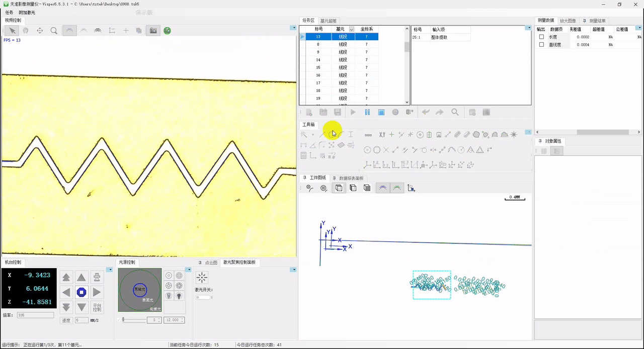Click the search magnifier in task toolbar
Screen dimensions: 644x349
pos(455,112)
